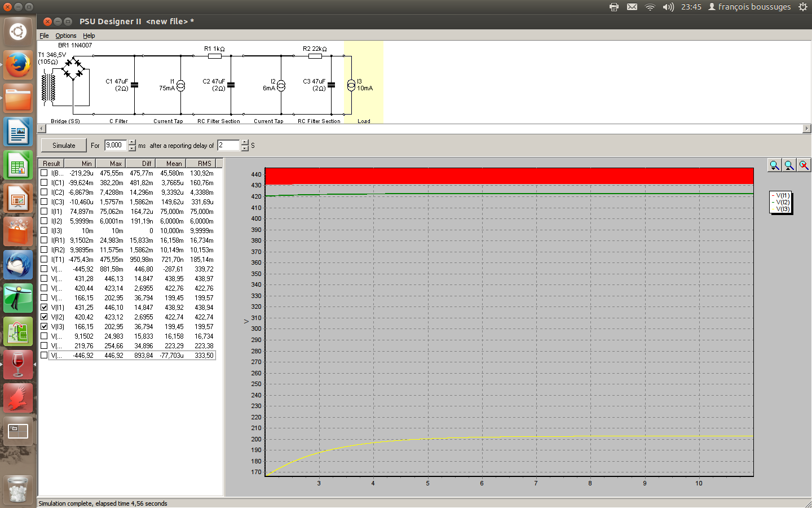Image resolution: width=812 pixels, height=508 pixels.
Task: Reset graph zoom with red-X magnifier
Action: pos(804,165)
